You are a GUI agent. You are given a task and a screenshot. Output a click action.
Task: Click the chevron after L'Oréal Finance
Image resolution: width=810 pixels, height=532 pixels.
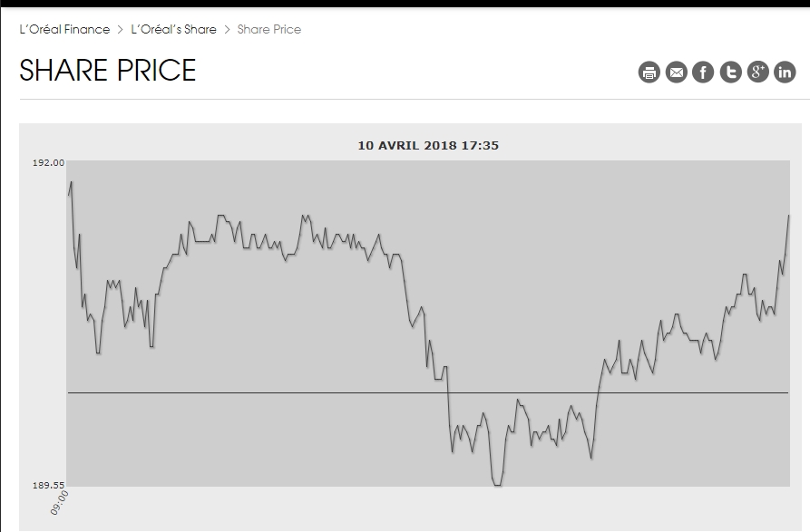pyautogui.click(x=120, y=29)
